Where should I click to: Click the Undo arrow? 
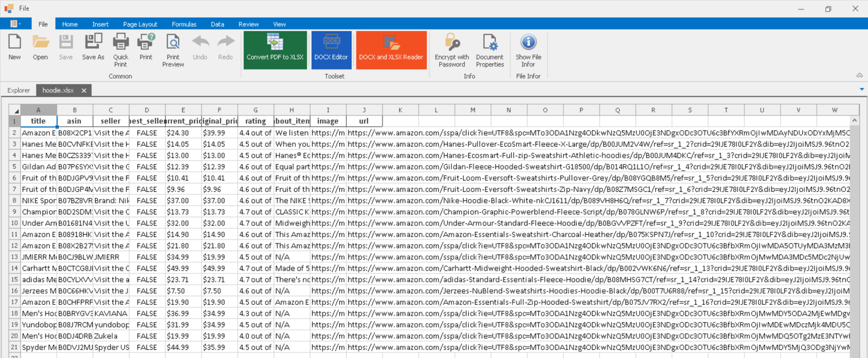tap(200, 47)
